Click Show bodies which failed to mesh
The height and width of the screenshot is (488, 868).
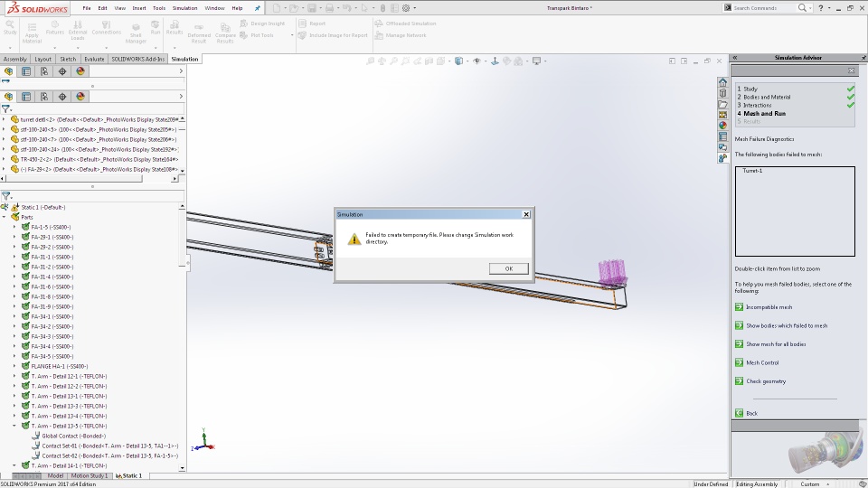787,326
